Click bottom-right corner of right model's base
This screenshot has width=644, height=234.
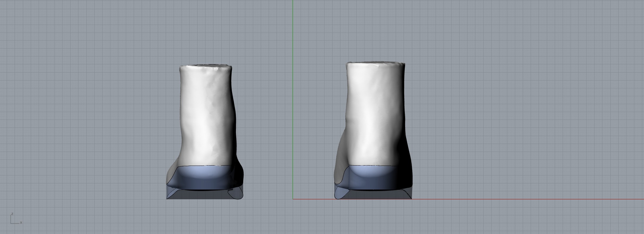pos(411,198)
